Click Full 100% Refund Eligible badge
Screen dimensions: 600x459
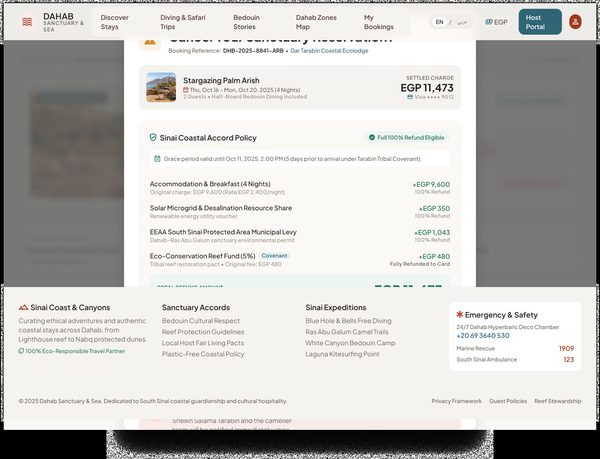406,137
